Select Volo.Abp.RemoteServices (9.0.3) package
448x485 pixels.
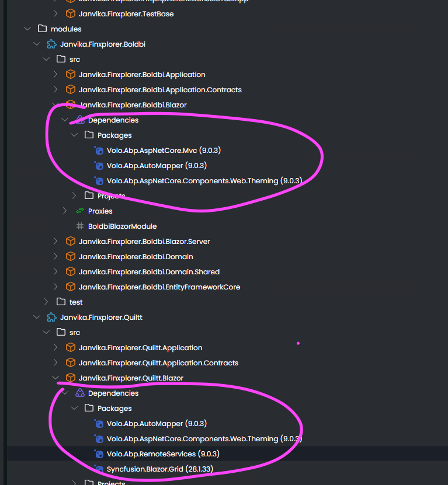(163, 453)
